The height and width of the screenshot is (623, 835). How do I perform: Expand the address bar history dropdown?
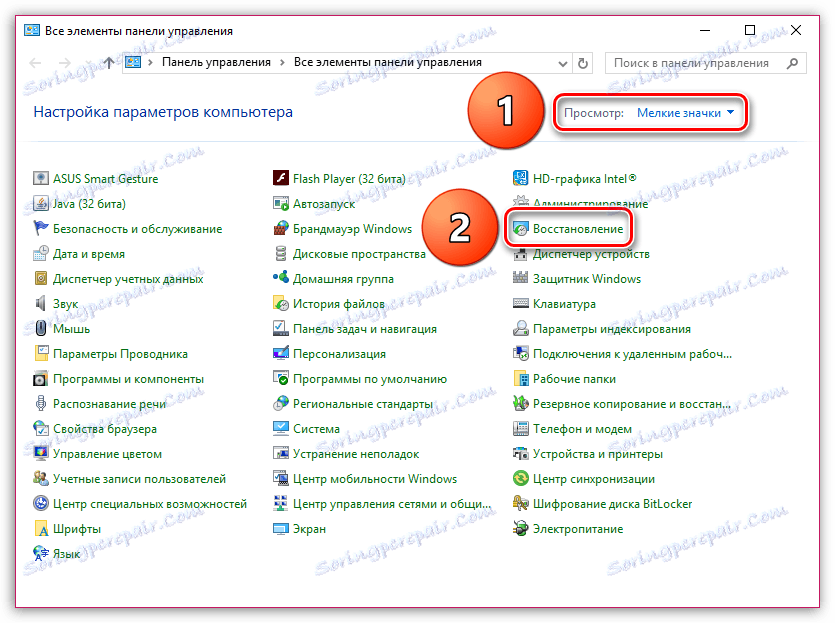click(x=562, y=62)
